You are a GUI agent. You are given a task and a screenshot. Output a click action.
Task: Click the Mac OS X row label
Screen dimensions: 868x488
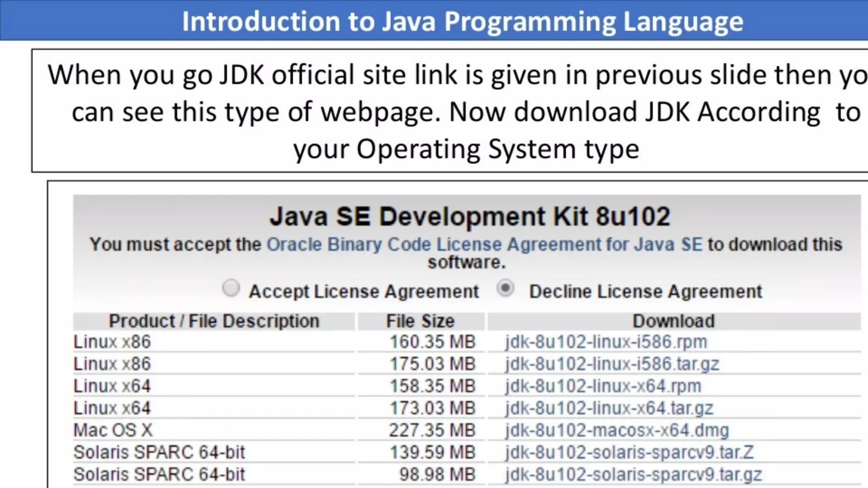click(113, 430)
